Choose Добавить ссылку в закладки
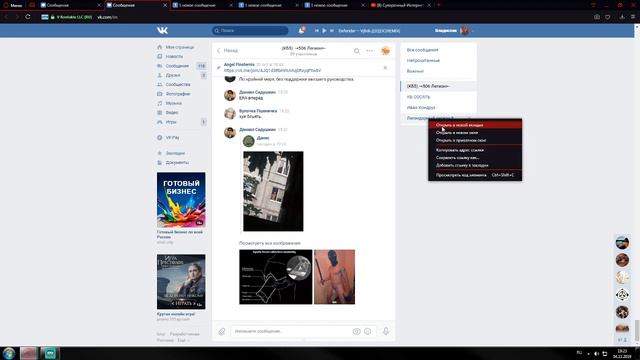 tap(475, 165)
